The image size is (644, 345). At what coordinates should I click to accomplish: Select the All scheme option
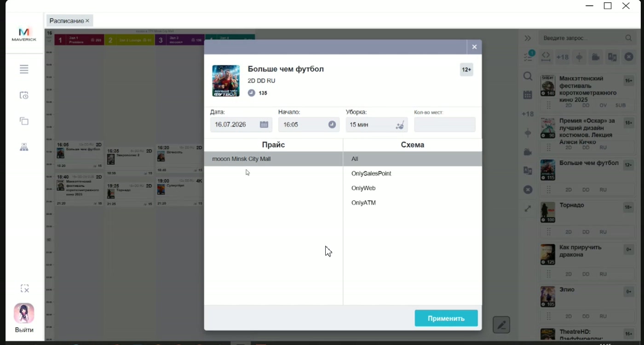tap(413, 159)
